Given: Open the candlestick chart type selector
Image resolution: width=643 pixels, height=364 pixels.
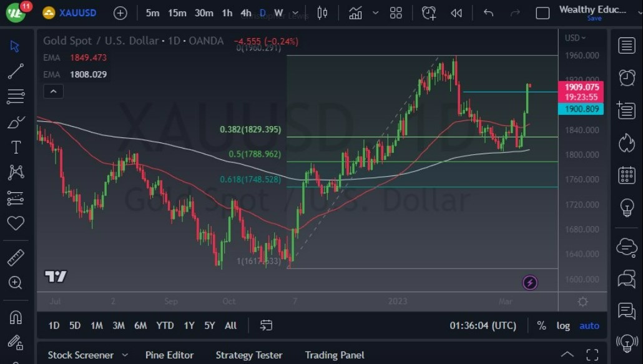Looking at the screenshot, I should click(322, 13).
